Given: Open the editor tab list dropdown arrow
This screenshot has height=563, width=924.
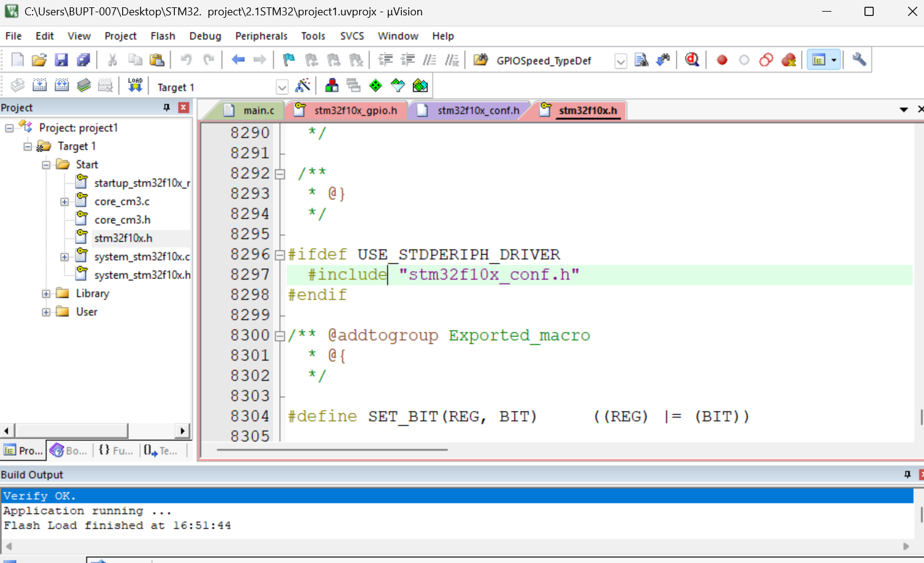Looking at the screenshot, I should pos(904,110).
